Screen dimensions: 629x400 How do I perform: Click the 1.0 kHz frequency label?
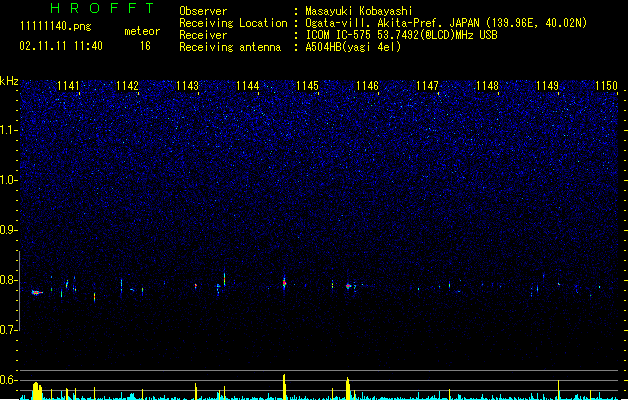(x=8, y=180)
